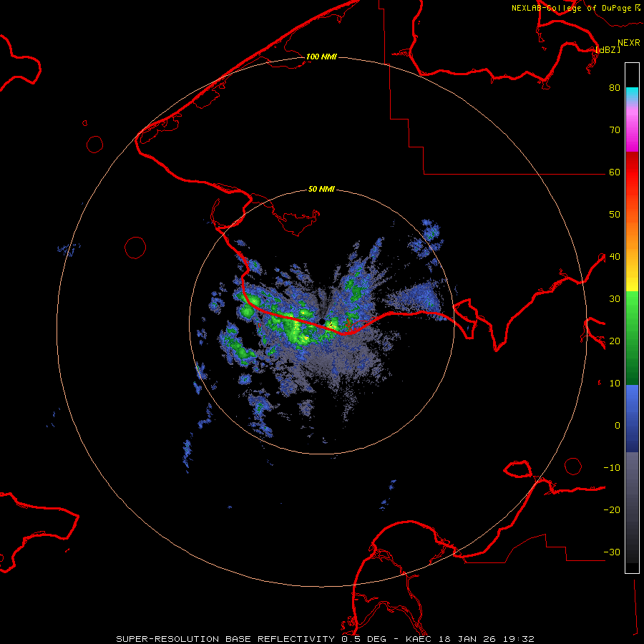Click the KAEC 18 JAN 26 19:32 timestamp
Viewport: 644px width, 644px height.
[470, 639]
